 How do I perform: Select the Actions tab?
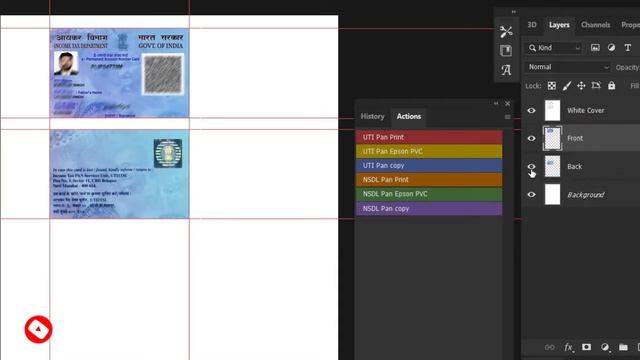pyautogui.click(x=409, y=116)
